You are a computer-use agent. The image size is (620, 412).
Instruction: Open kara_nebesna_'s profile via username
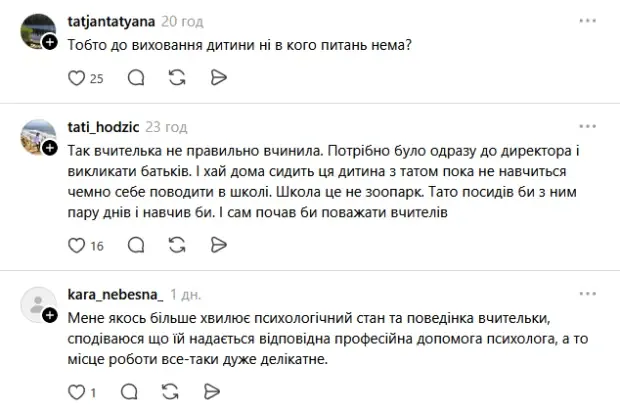click(x=114, y=294)
